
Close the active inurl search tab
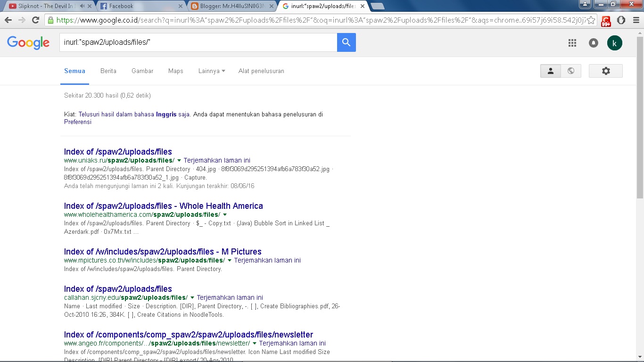pyautogui.click(x=362, y=6)
